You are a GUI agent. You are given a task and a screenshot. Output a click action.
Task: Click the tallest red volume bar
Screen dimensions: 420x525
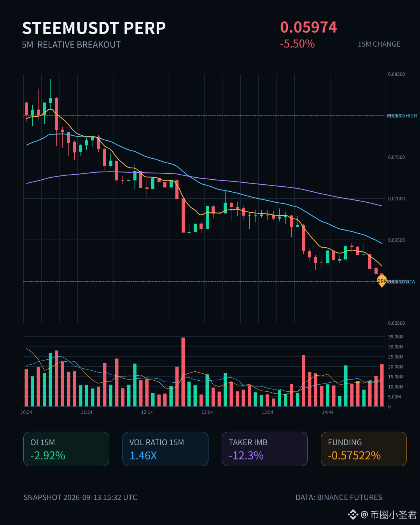[x=183, y=372]
